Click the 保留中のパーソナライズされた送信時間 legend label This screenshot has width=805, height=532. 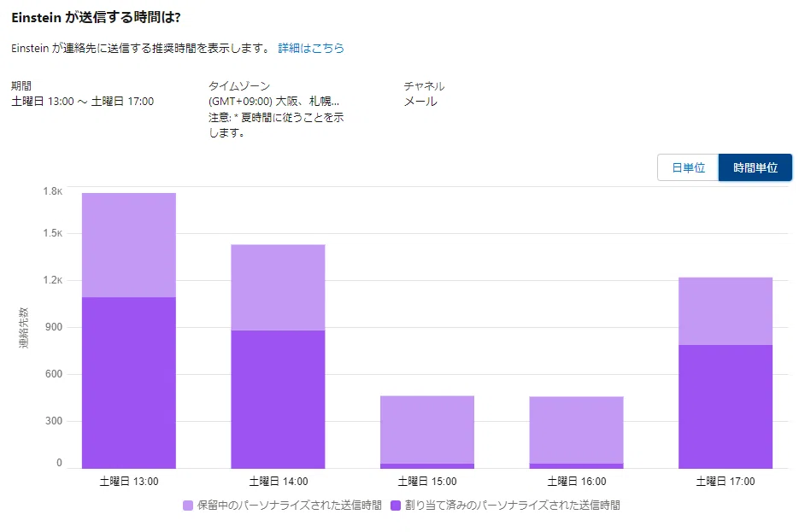(x=290, y=506)
